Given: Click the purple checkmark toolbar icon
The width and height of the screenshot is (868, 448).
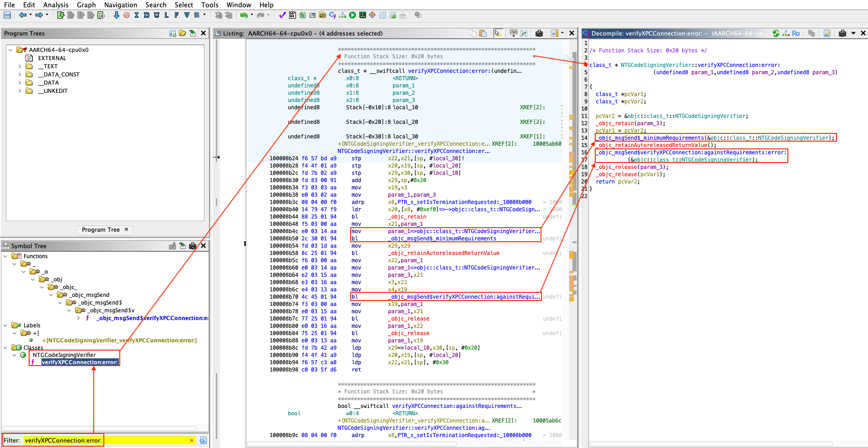Looking at the screenshot, I should [282, 15].
